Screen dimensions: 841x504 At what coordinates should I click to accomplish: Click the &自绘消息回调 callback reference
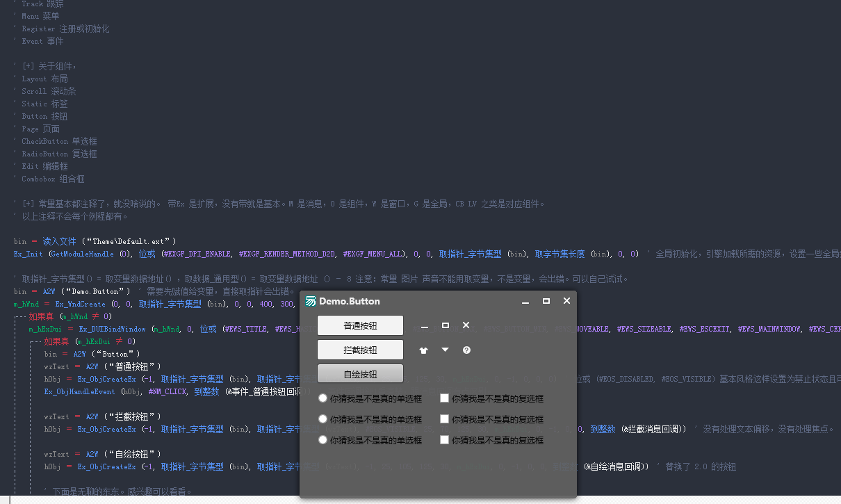point(616,466)
